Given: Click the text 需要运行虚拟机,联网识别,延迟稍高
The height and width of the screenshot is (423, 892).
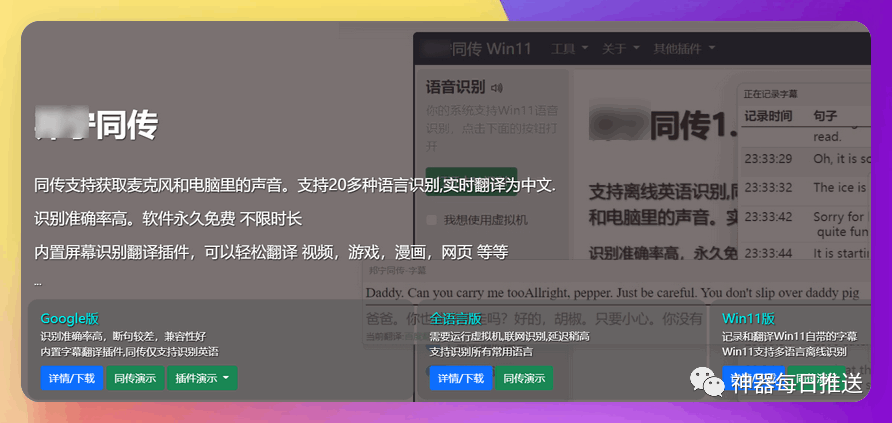Looking at the screenshot, I should tap(509, 337).
